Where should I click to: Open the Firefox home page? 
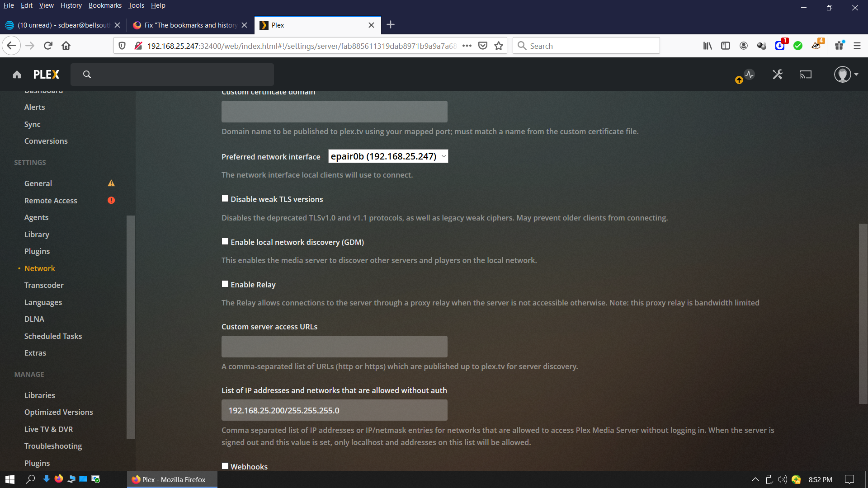[66, 46]
